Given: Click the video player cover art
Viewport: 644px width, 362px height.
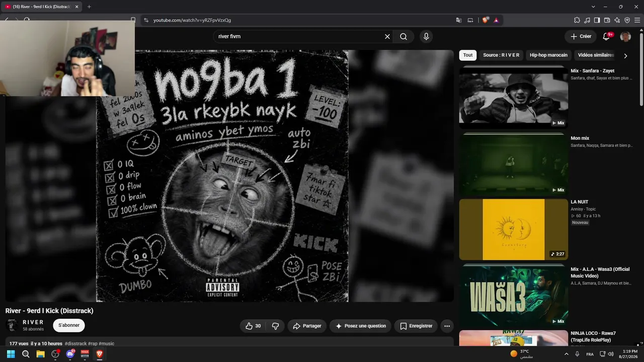Looking at the screenshot, I should click(222, 175).
